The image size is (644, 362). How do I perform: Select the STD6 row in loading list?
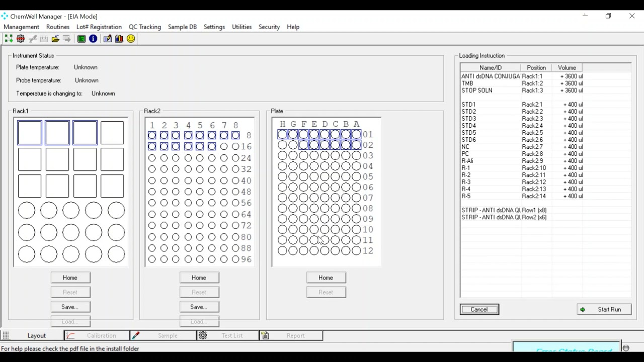coord(522,140)
